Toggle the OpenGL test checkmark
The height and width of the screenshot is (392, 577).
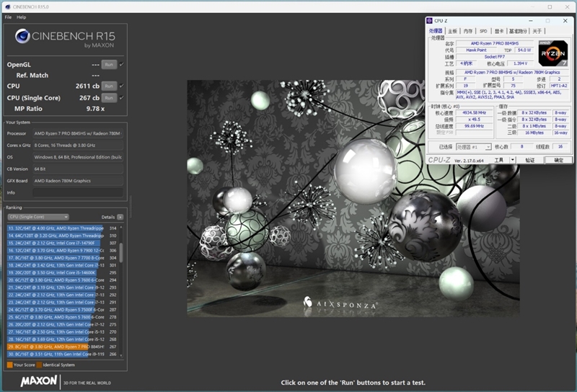pyautogui.click(x=121, y=64)
